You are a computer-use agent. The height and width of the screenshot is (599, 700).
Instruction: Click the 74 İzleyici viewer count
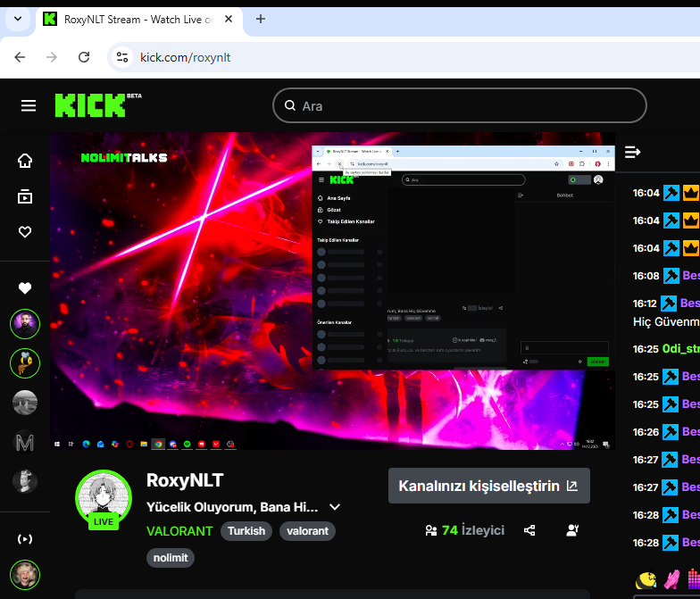pos(473,530)
